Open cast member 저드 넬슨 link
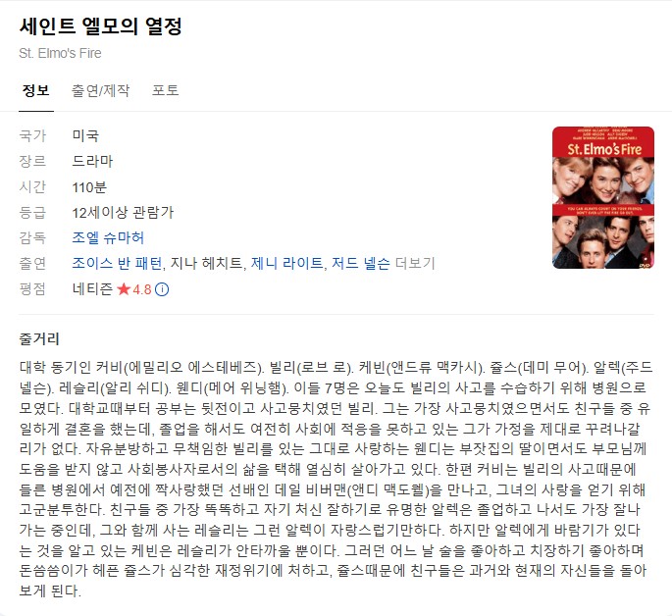The height and width of the screenshot is (616, 672). pos(361,263)
